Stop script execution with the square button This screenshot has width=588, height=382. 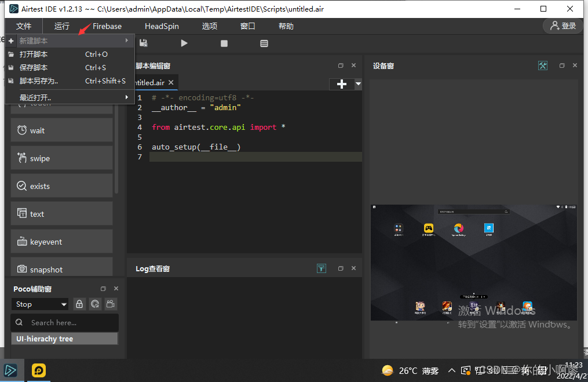(224, 43)
